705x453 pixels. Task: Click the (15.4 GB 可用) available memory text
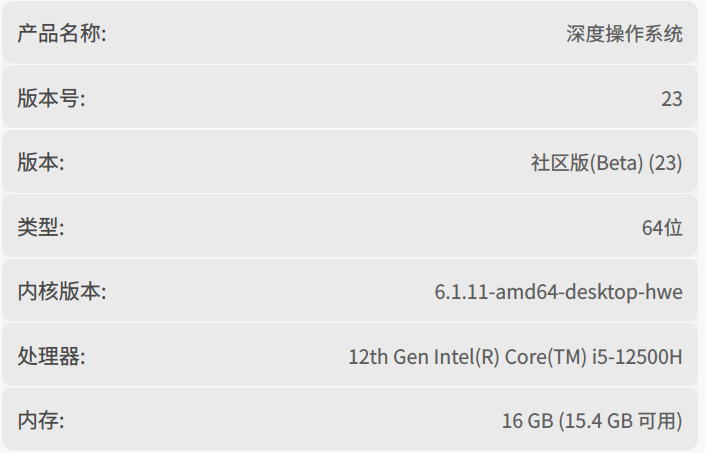point(620,420)
